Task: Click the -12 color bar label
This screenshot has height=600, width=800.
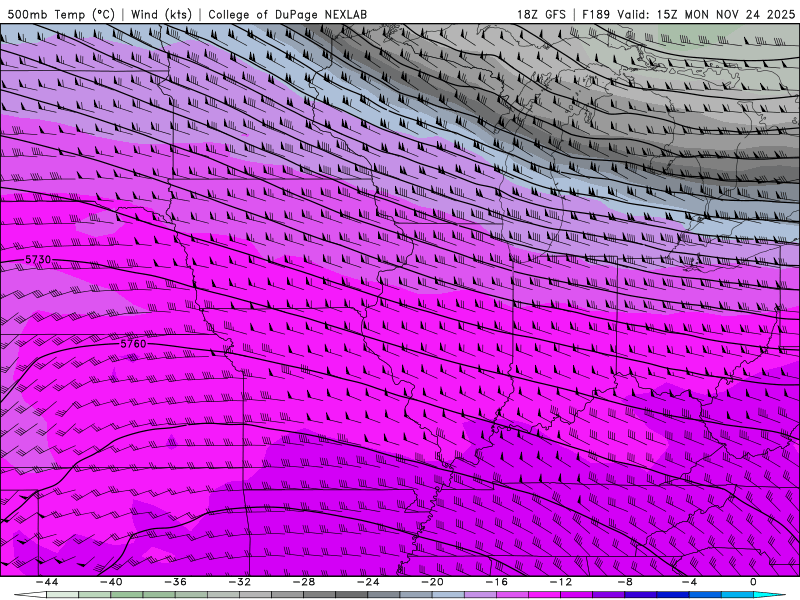Action: [x=561, y=582]
